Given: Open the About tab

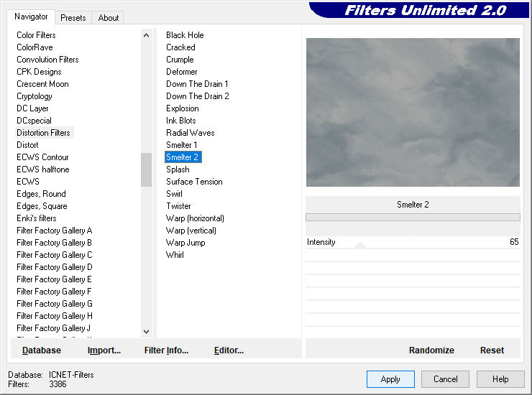Looking at the screenshot, I should click(x=109, y=18).
